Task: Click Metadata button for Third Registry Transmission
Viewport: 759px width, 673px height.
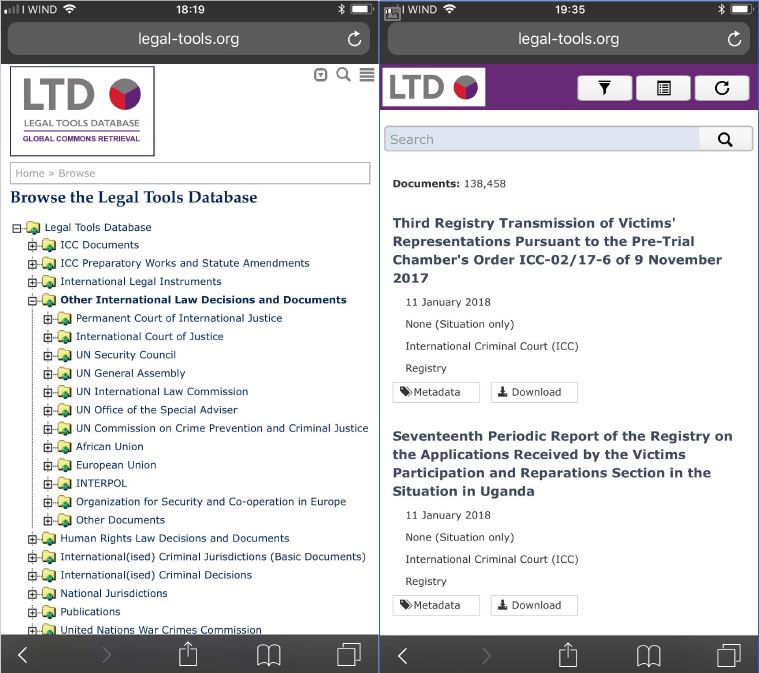Action: 436,392
